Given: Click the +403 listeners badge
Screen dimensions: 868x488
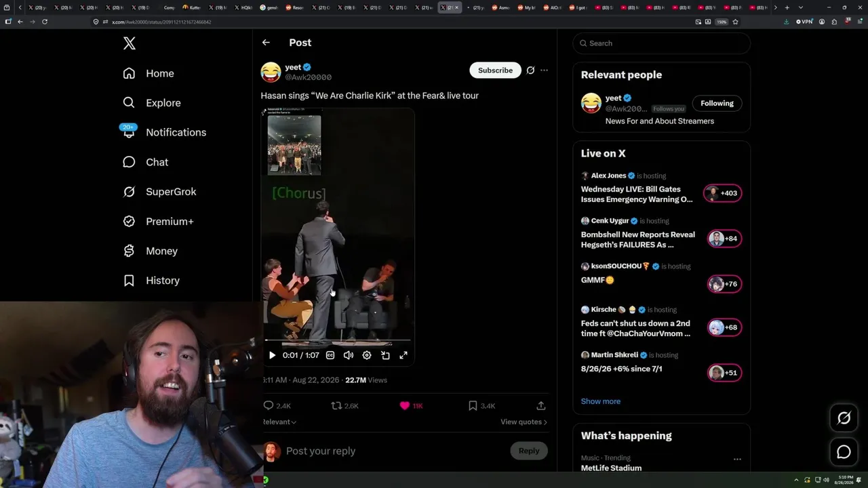Looking at the screenshot, I should (723, 193).
